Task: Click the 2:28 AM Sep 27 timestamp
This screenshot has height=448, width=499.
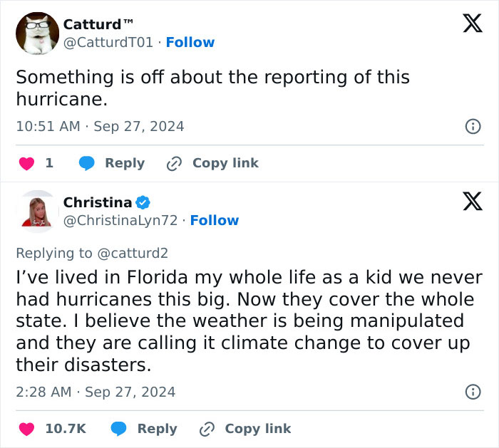Action: pyautogui.click(x=96, y=392)
